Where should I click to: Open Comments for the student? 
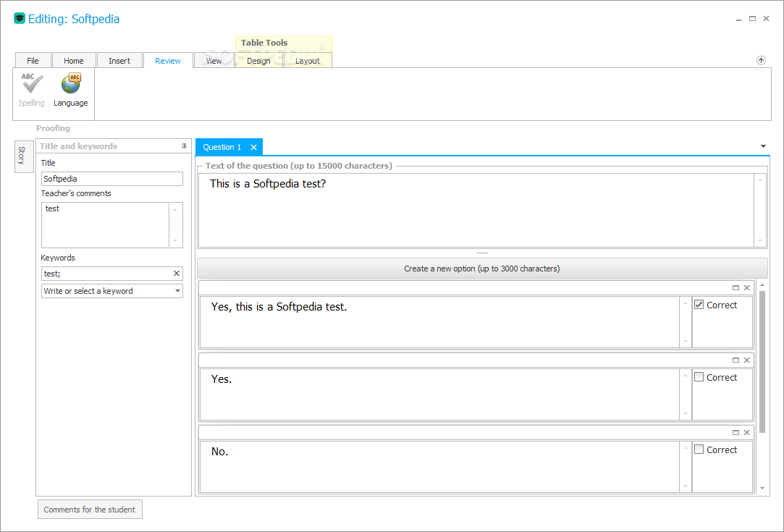90,510
